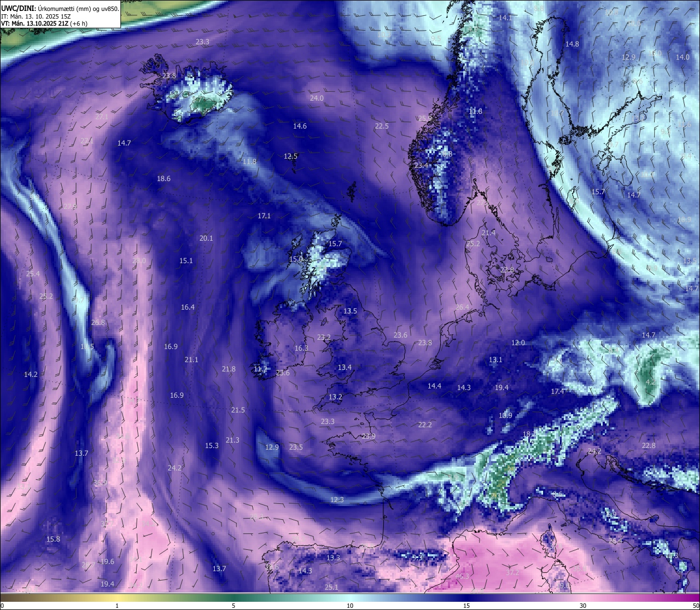The height and width of the screenshot is (610, 700).
Task: Click the 20.1 value on the map
Action: [x=206, y=238]
